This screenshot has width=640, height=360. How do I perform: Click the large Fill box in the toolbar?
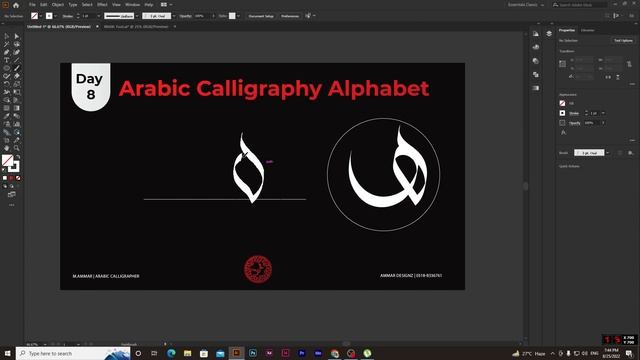point(7,160)
